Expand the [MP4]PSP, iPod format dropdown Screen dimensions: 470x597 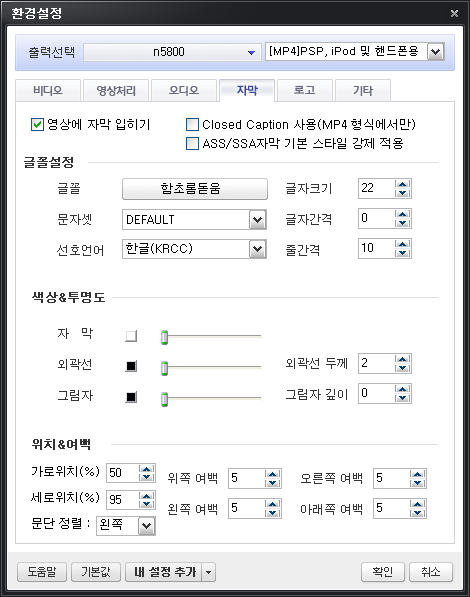pos(436,52)
